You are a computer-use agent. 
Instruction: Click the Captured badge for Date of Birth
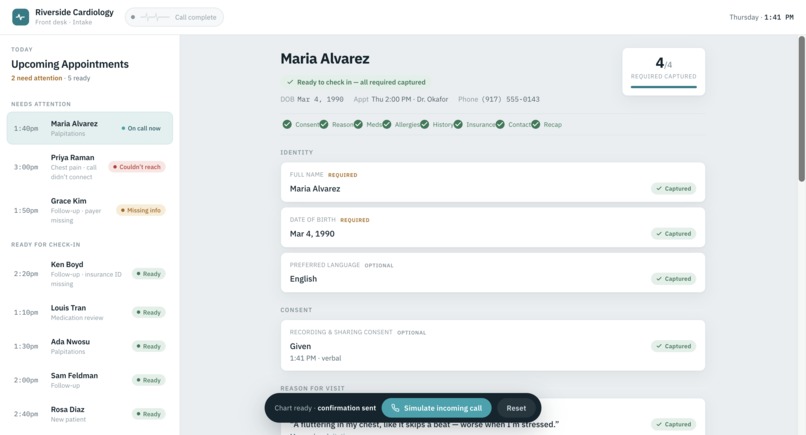click(673, 233)
